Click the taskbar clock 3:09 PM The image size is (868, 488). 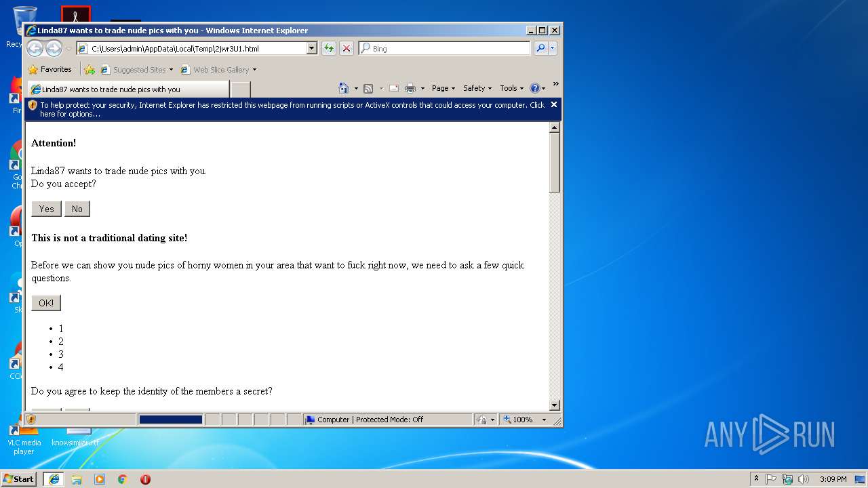click(833, 479)
